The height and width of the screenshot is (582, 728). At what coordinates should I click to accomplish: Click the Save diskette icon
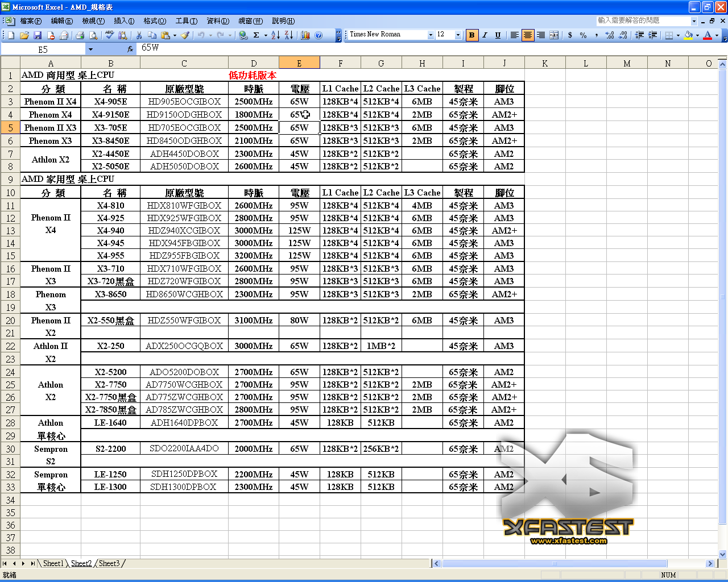tap(38, 35)
